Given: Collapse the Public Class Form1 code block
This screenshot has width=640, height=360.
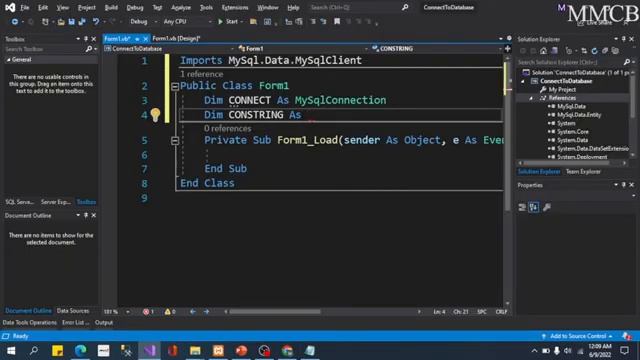Looking at the screenshot, I should 175,86.
